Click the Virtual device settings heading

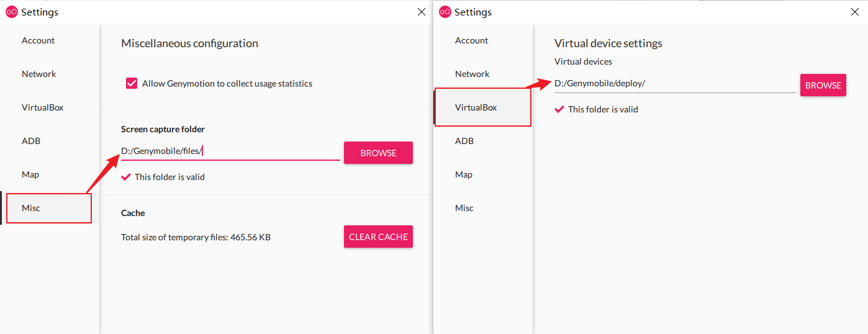(x=608, y=43)
